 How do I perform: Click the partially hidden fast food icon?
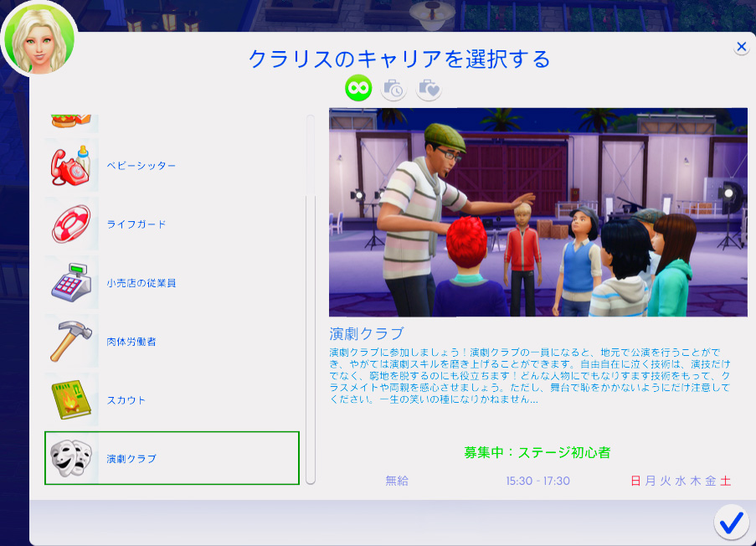coord(72,121)
